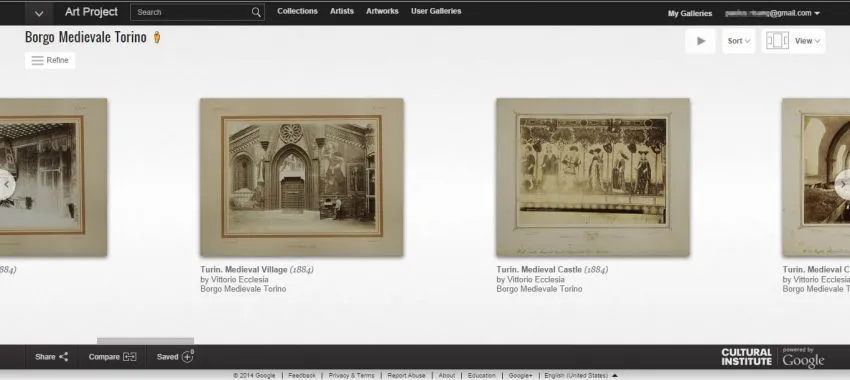Go to previous artwork with left arrow
This screenshot has height=380, width=850.
(x=7, y=184)
